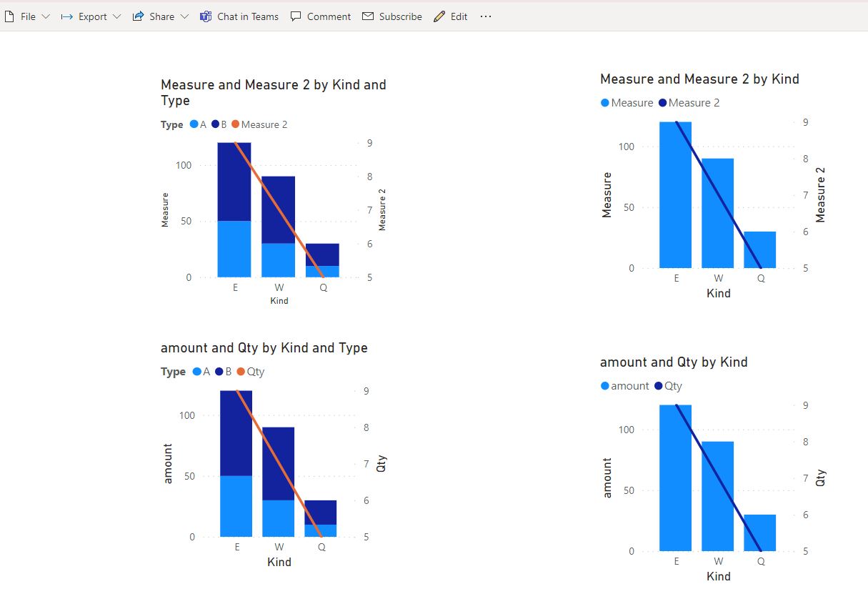This screenshot has height=594, width=868.
Task: Click W bar in Measure by Kind chart
Action: tap(718, 213)
